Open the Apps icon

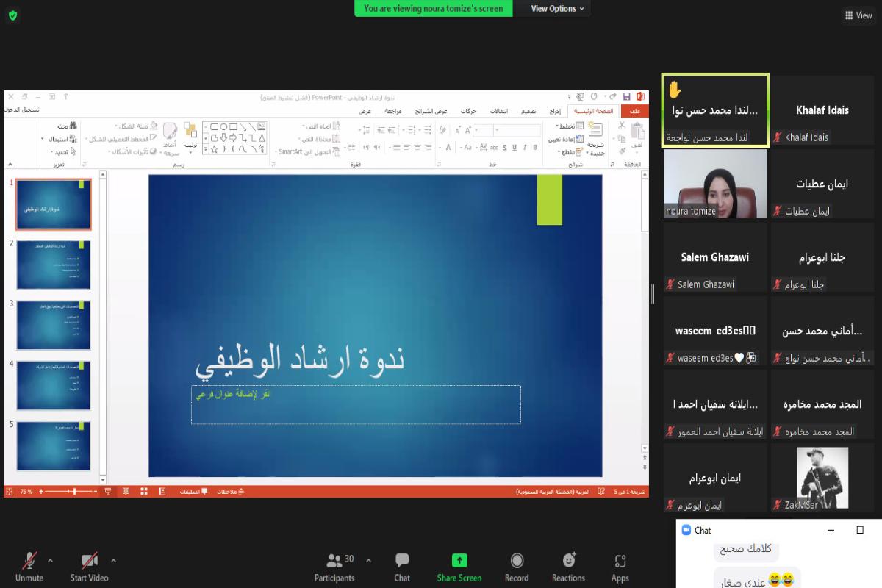[620, 562]
